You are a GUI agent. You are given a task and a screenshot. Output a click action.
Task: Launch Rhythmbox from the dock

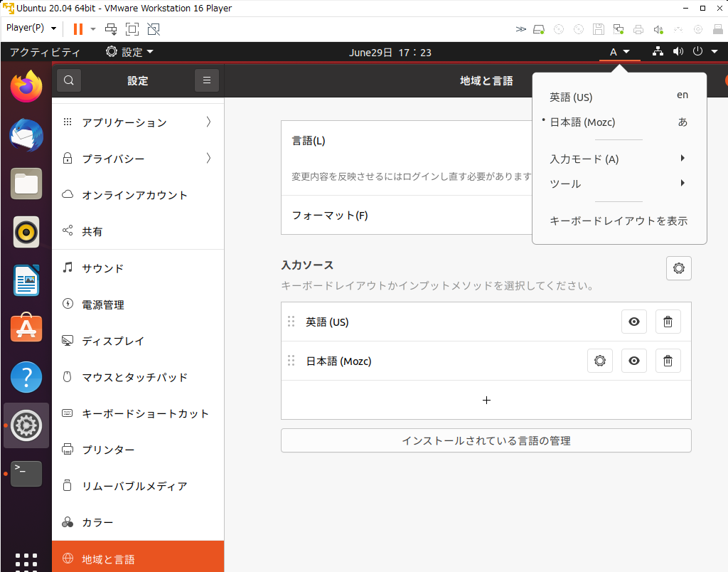tap(26, 232)
